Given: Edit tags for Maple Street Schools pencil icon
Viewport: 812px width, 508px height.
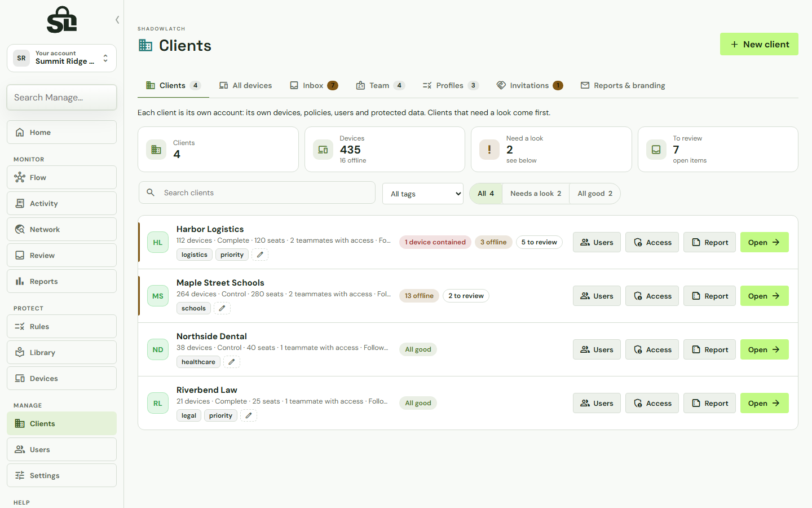Looking at the screenshot, I should pos(222,308).
